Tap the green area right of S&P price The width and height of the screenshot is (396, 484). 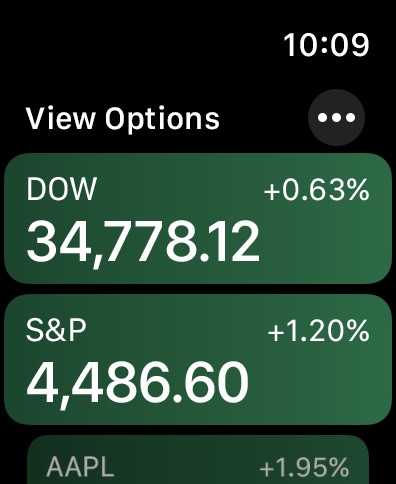click(x=320, y=384)
